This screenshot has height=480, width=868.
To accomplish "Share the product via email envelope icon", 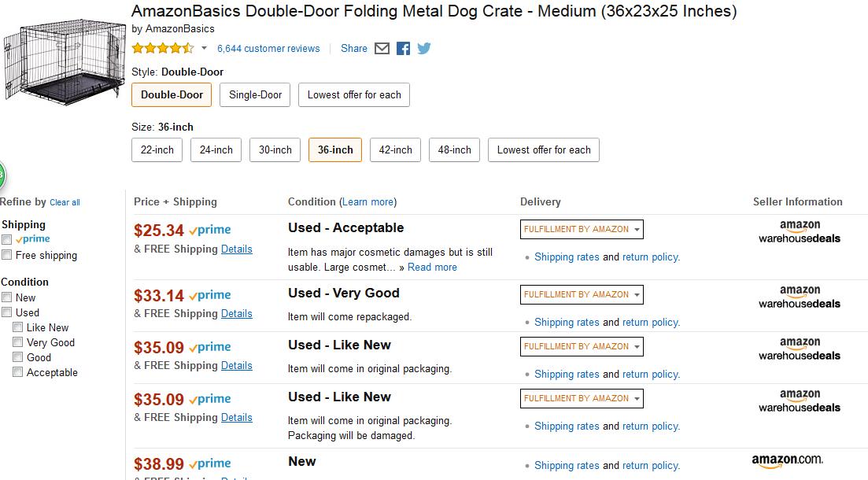I will pyautogui.click(x=382, y=49).
